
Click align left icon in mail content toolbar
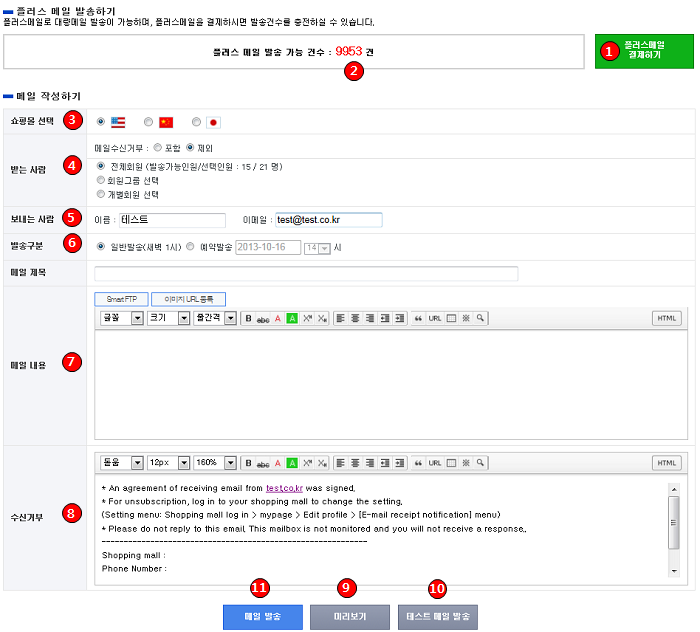click(x=340, y=318)
